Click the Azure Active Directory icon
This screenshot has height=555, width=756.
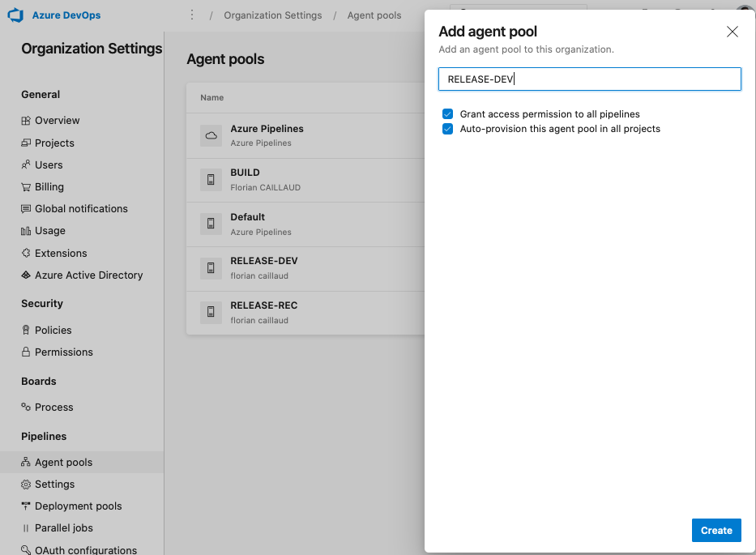26,275
